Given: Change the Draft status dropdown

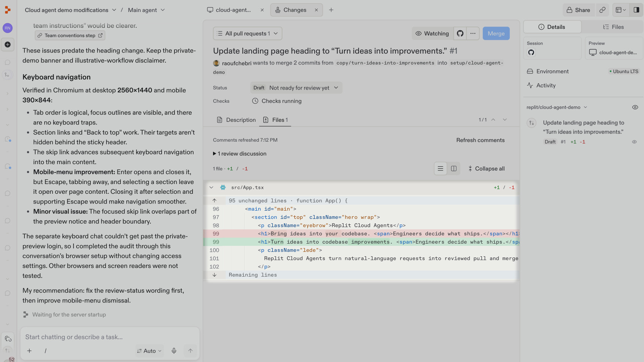Looking at the screenshot, I should 296,88.
